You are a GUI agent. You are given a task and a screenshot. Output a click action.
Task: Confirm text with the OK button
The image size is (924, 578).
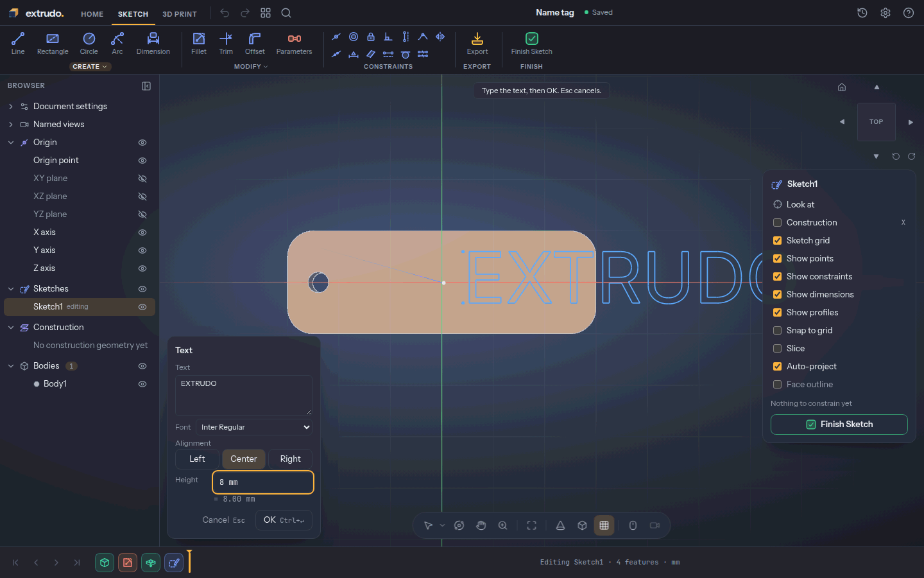tap(284, 520)
